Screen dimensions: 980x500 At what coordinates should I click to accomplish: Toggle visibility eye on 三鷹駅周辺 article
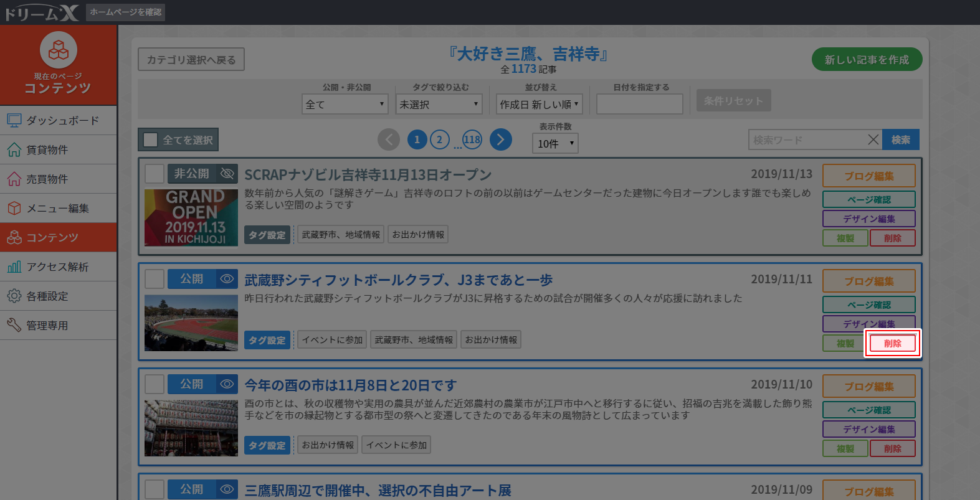coord(227,489)
